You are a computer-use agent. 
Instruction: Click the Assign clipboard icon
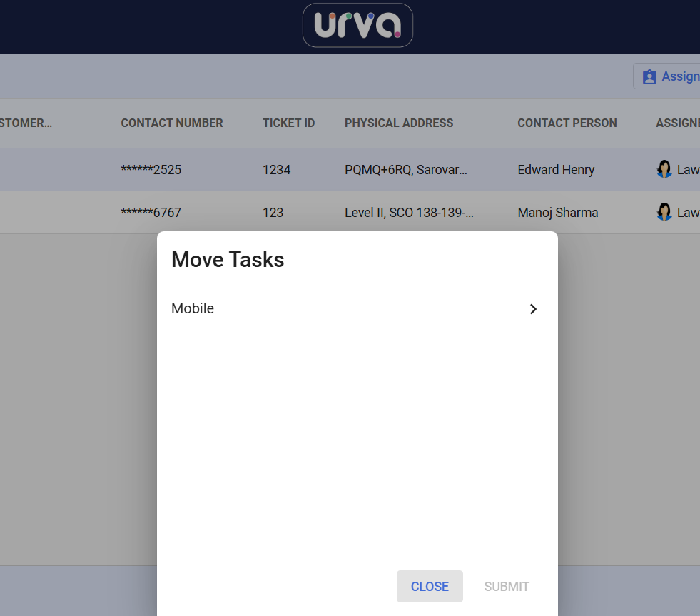tap(649, 77)
